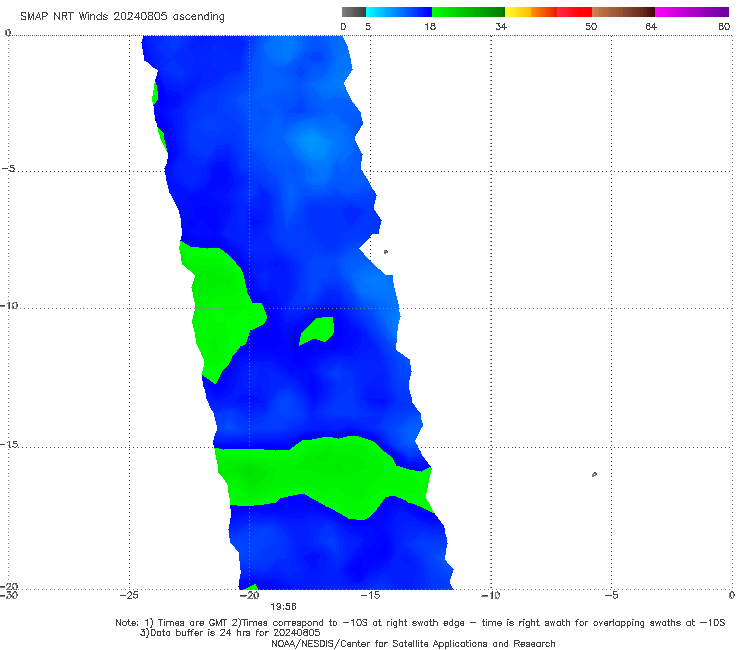The height and width of the screenshot is (650, 740).
Task: Click the '64' label under the color scale
Action: pos(651,26)
